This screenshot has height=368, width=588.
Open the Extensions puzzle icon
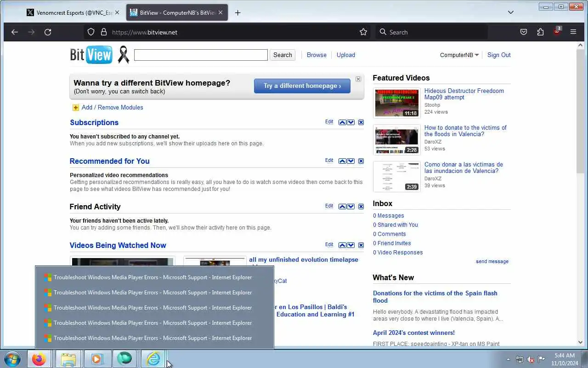tap(540, 32)
